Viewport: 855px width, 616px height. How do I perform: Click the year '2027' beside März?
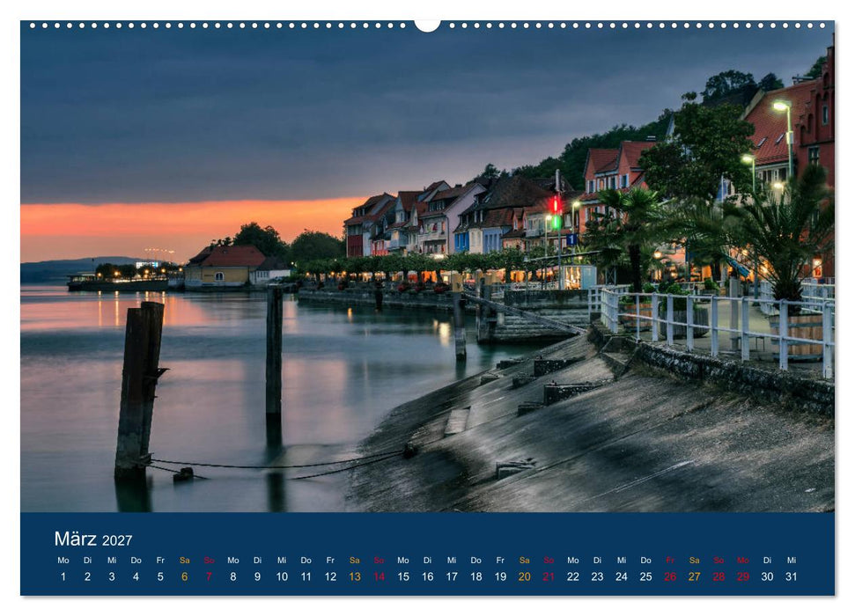click(117, 540)
